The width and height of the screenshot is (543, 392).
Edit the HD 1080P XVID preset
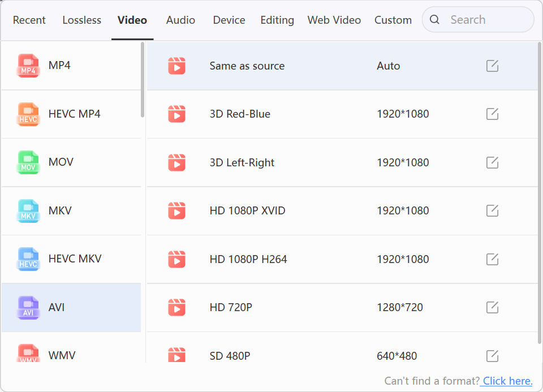[492, 210]
